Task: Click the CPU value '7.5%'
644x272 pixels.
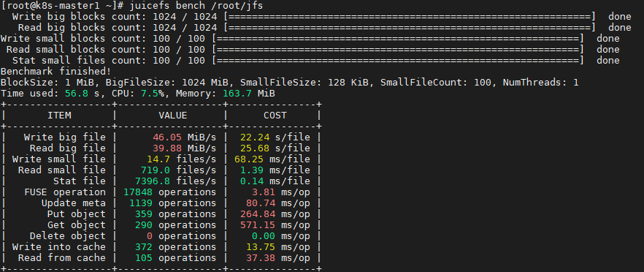Action: tap(153, 94)
